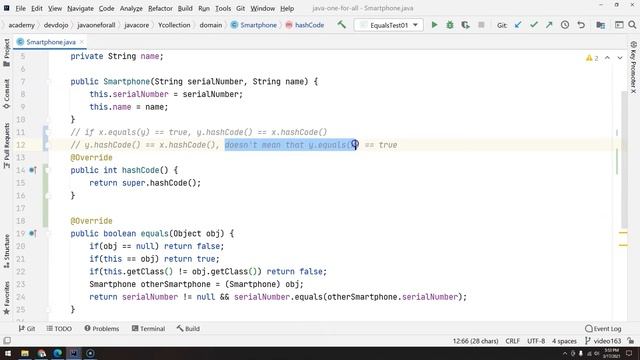This screenshot has height=360, width=640.
Task: Open Project Structure icon in toolbar
Action: [x=600, y=25]
